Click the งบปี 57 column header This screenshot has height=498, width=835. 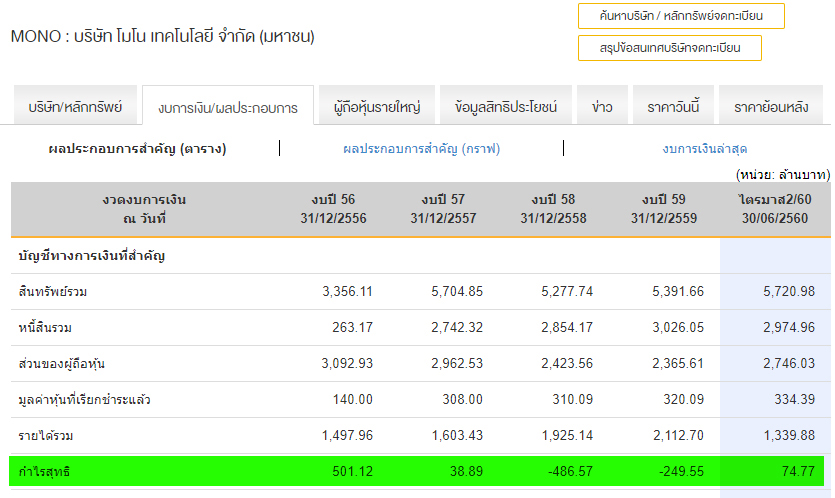click(443, 209)
